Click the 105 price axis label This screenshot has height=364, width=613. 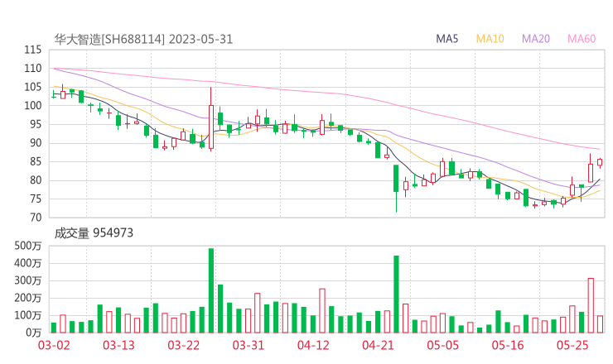[x=33, y=87]
